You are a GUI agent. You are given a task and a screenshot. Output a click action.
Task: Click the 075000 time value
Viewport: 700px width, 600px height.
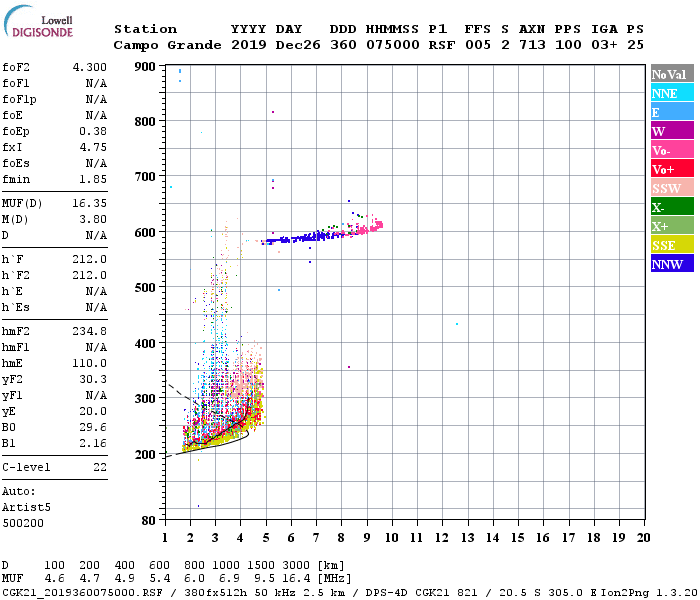click(393, 45)
